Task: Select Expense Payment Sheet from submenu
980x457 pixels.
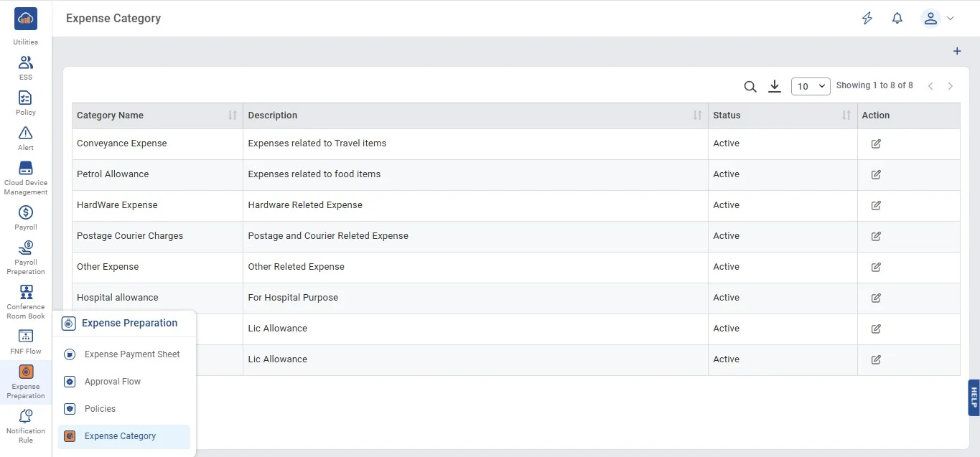Action: (131, 354)
